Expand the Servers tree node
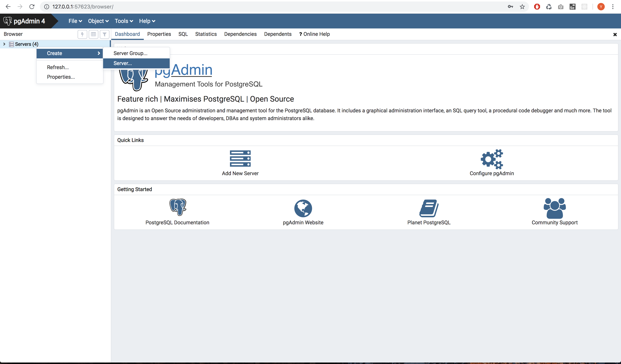 coord(4,44)
